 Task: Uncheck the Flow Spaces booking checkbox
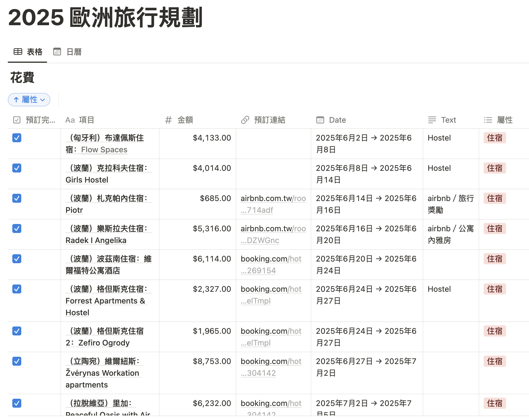[17, 138]
